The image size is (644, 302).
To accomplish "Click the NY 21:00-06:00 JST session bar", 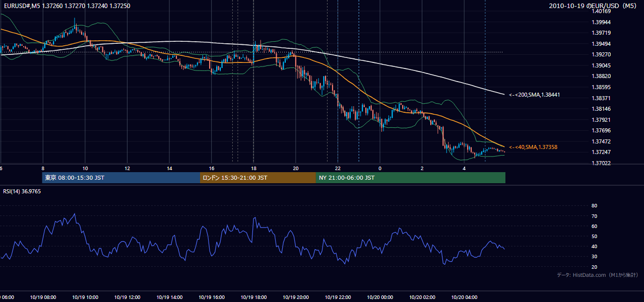I will [x=411, y=178].
